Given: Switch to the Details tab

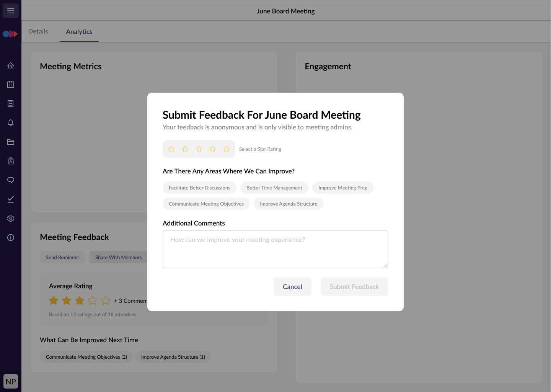Looking at the screenshot, I should pyautogui.click(x=38, y=31).
